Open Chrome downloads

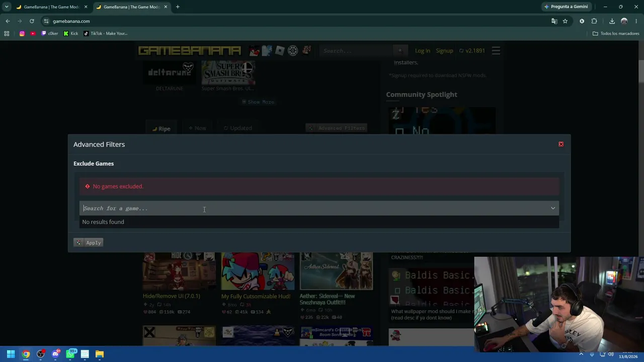(612, 21)
